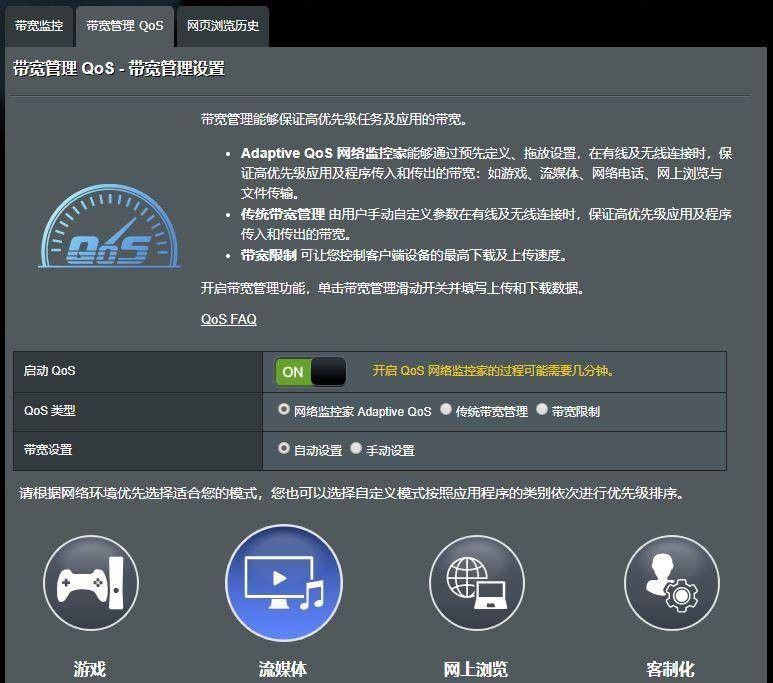This screenshot has width=773, height=683.
Task: Click the 游戏 mode label
Action: (x=90, y=669)
